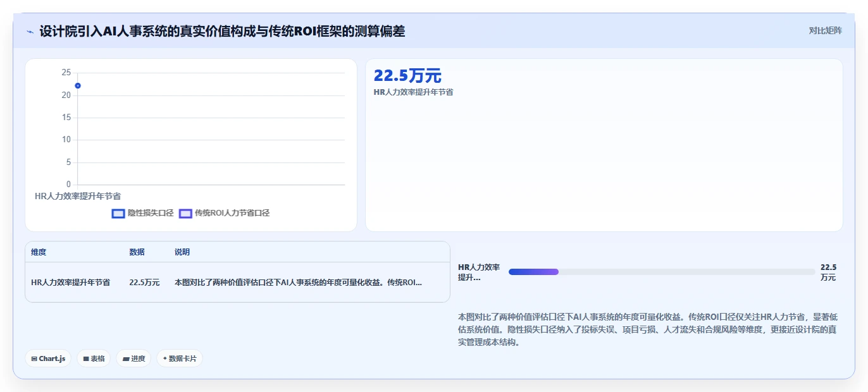Screen dimensions: 868x392
Task: Click the data card caption HR人力效率提升年节省
Action: pyautogui.click(x=413, y=92)
